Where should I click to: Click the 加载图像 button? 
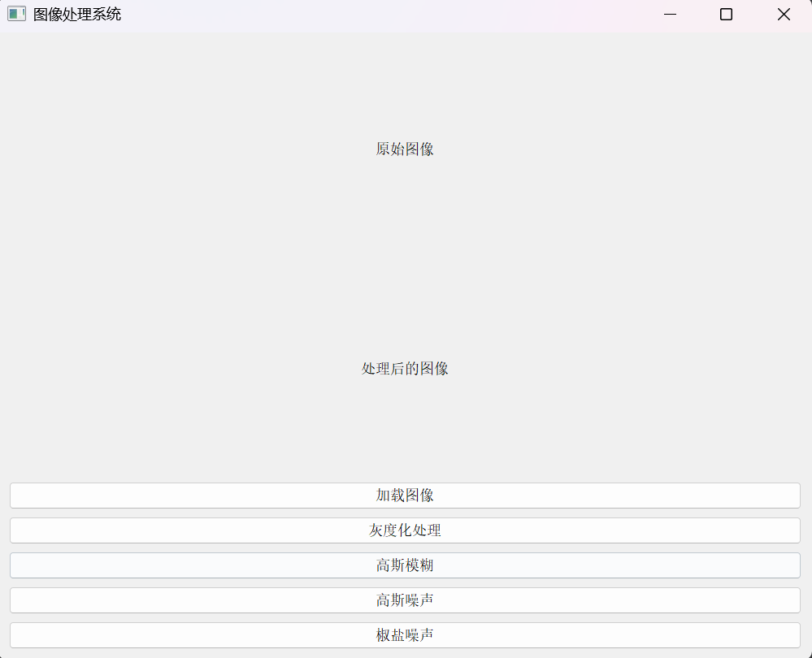[405, 496]
